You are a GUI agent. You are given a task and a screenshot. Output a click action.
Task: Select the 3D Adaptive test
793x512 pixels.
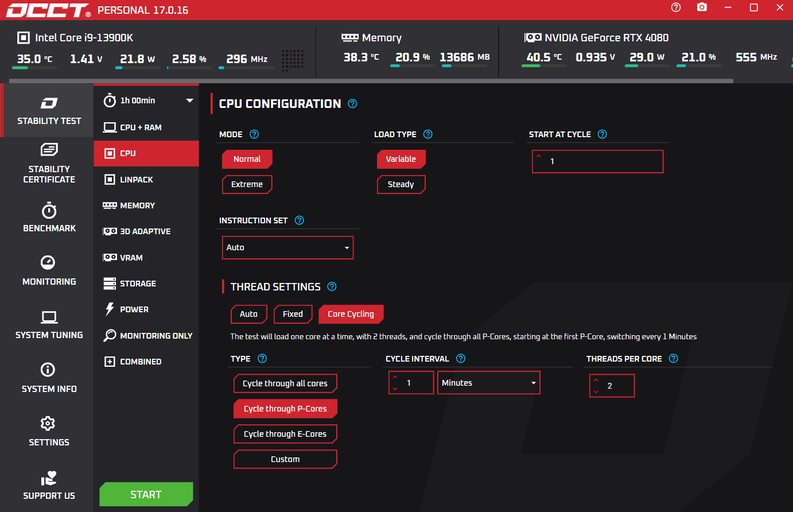pyautogui.click(x=146, y=231)
